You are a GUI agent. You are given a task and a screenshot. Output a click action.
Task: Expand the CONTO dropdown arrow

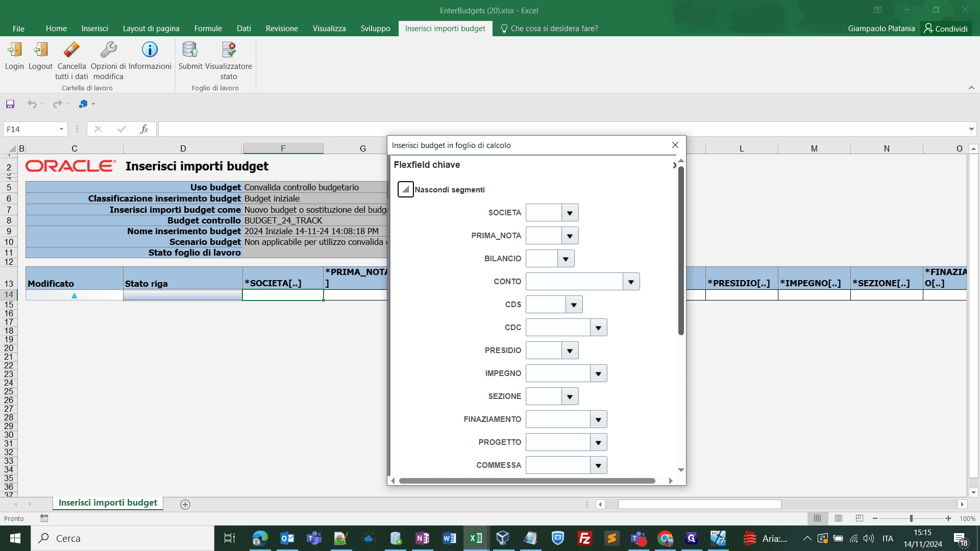631,282
